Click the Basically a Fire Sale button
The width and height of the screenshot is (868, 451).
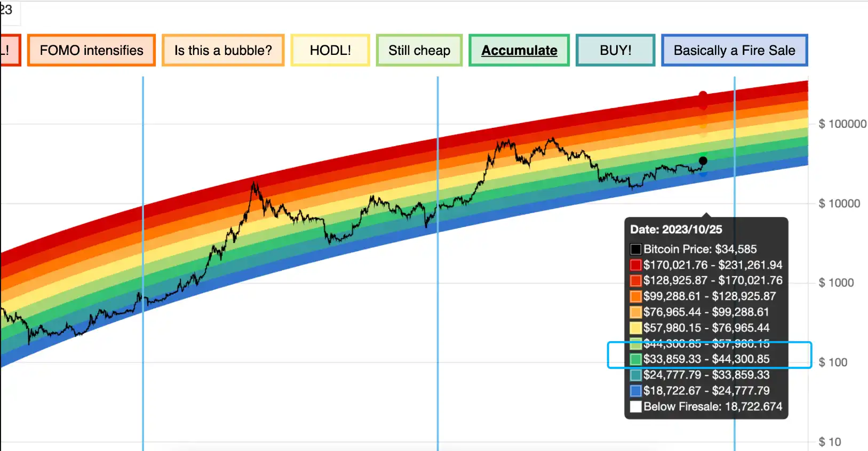(x=735, y=51)
